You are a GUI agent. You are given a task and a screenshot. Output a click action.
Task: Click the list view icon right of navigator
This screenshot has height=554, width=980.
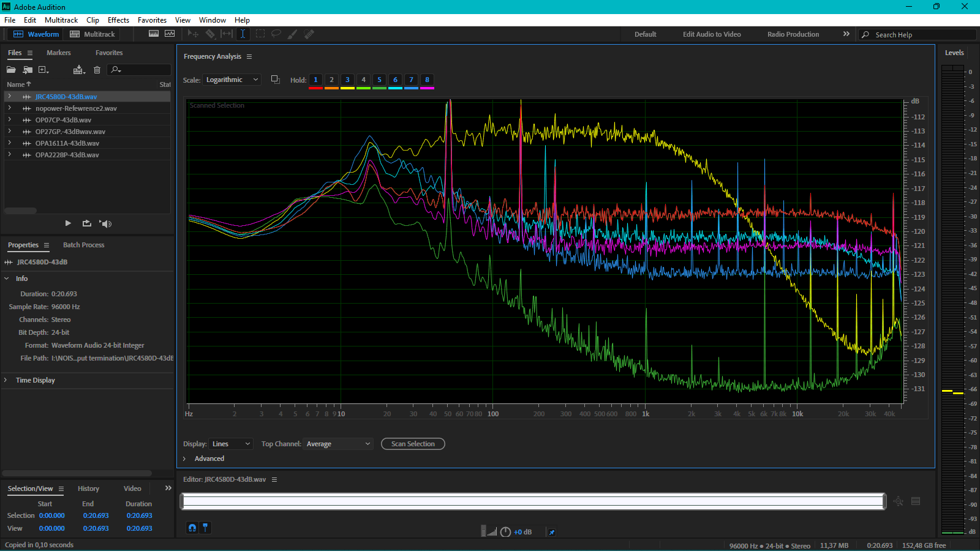pyautogui.click(x=916, y=501)
